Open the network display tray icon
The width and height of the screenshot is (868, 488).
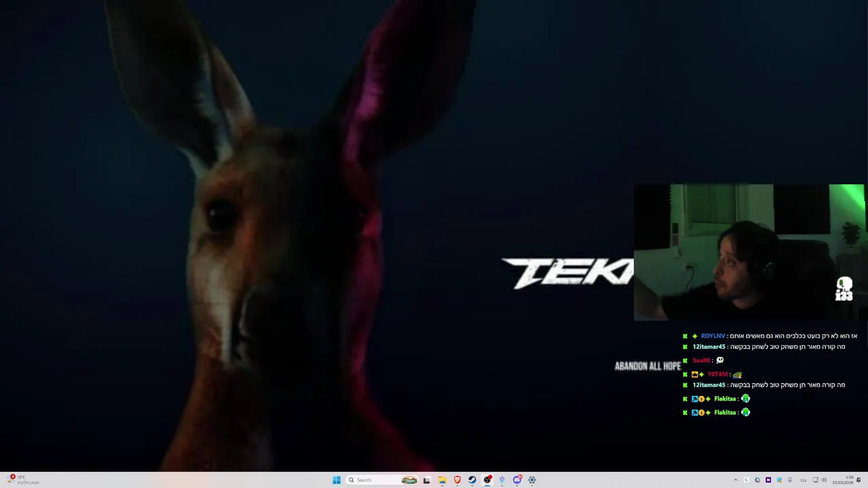(815, 480)
